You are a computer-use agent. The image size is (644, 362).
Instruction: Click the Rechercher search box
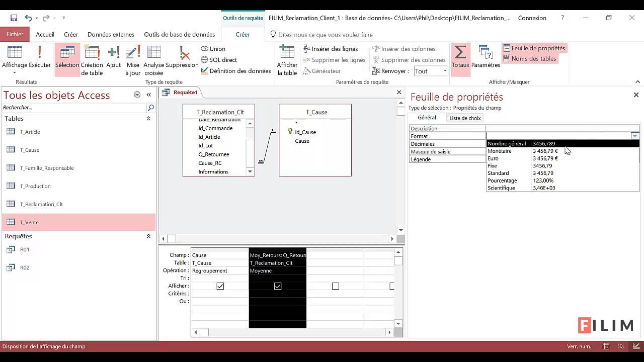click(74, 108)
